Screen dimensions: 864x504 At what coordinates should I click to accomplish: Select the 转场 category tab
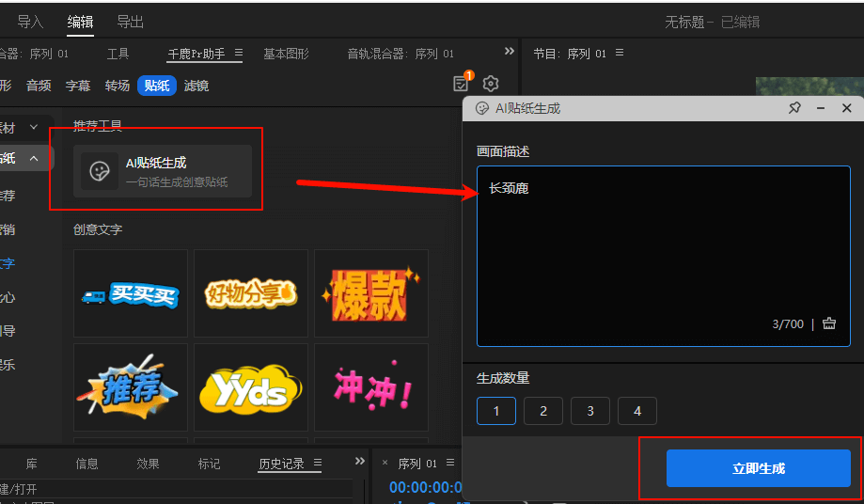[118, 86]
